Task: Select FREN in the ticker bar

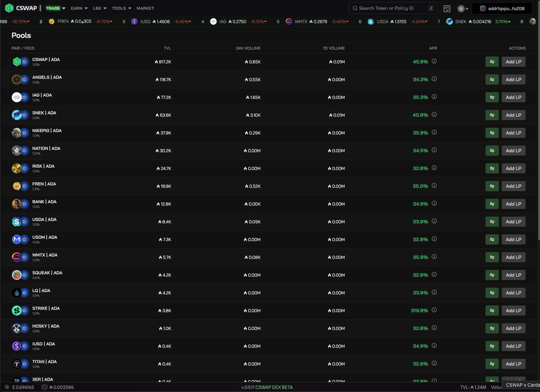Action: [x=63, y=21]
